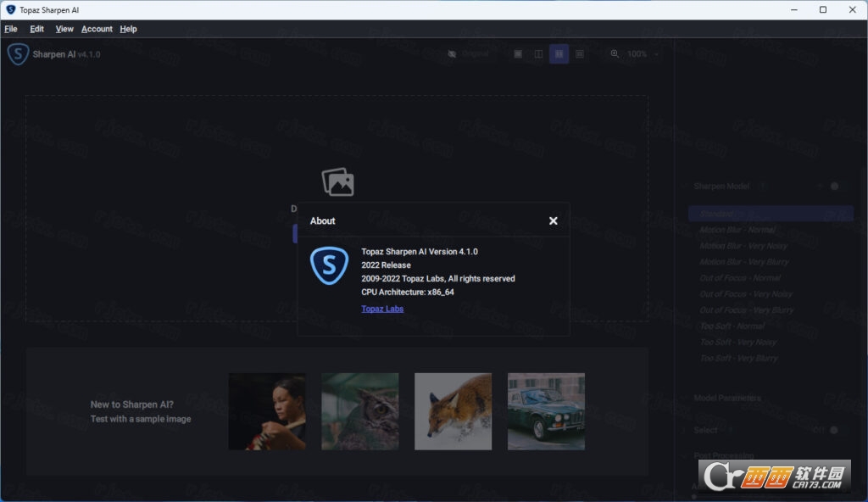Click the info icon beside Select

click(730, 430)
